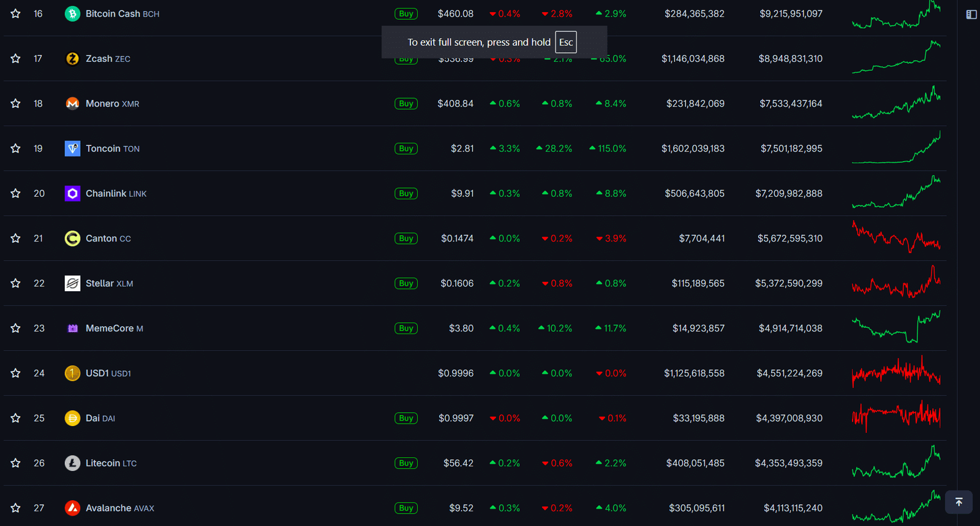Click the Avalanche coin logo
Screen dimensions: 980x526
[x=72, y=508]
